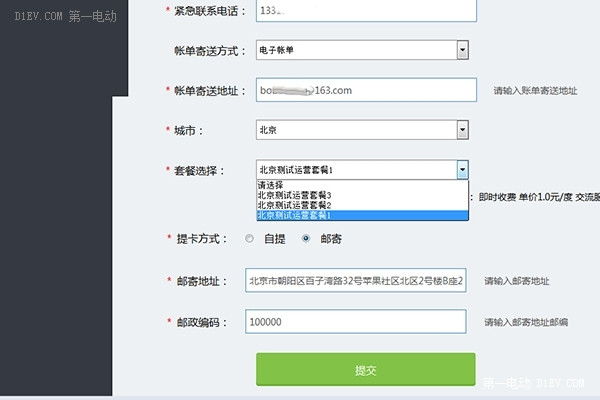Open the 帐单寄送方式 dropdown arrow

[463, 50]
